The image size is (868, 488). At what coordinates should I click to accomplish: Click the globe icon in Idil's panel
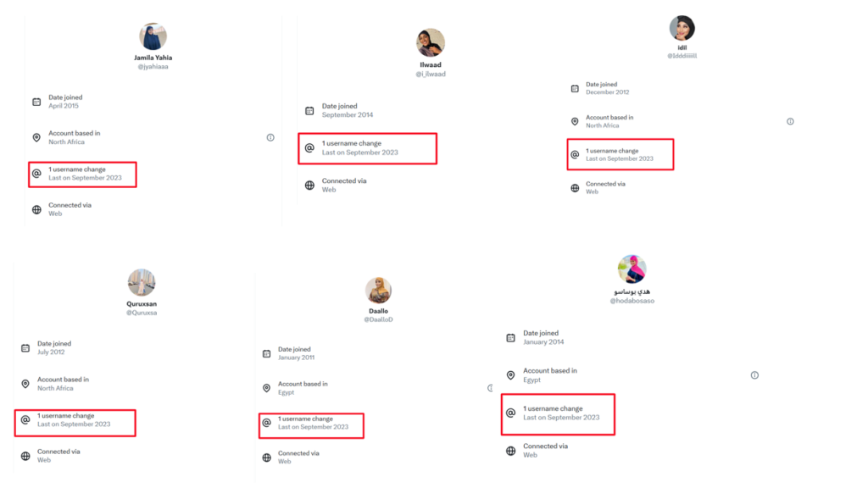pos(575,188)
